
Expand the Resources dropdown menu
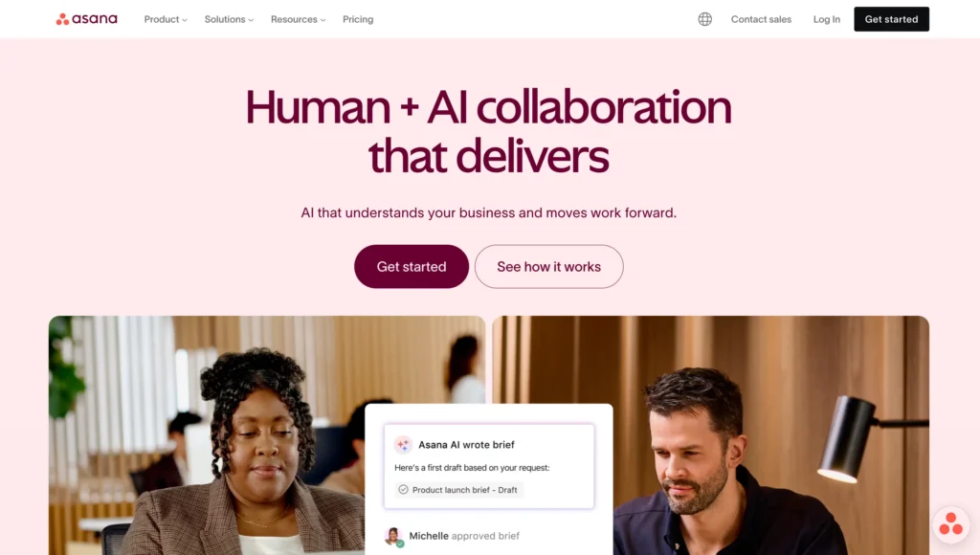point(299,19)
